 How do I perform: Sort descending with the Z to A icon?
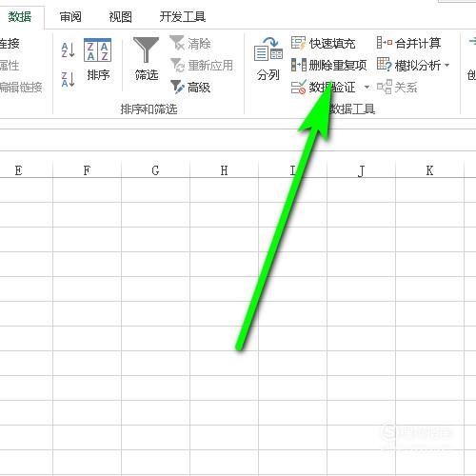(68, 79)
